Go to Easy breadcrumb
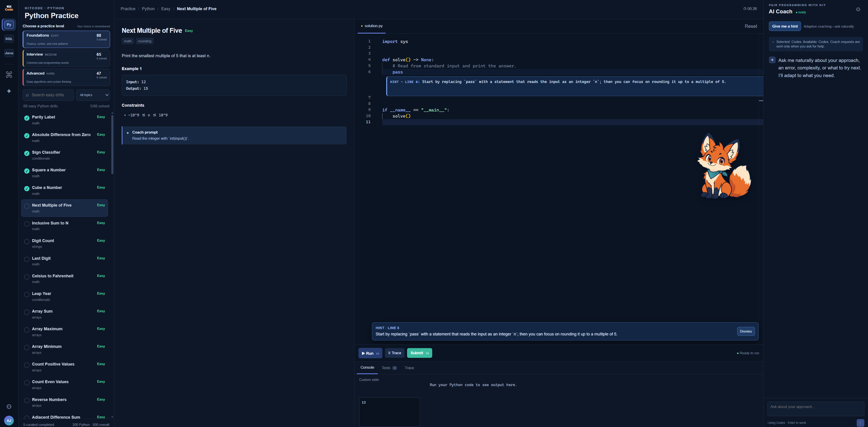 (x=165, y=9)
